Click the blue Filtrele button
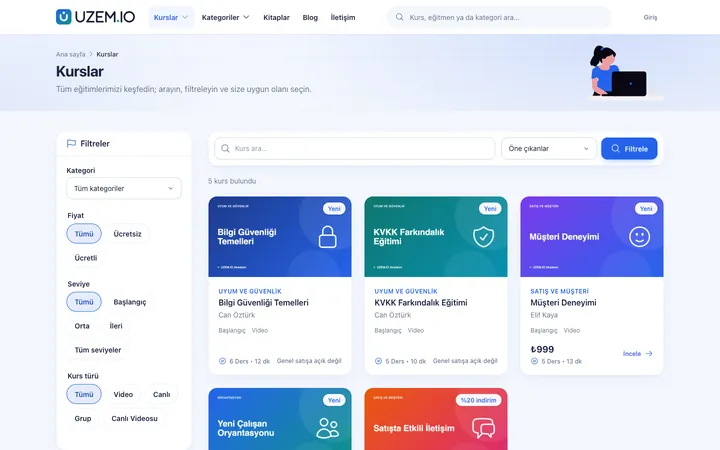This screenshot has width=720, height=450. point(629,149)
